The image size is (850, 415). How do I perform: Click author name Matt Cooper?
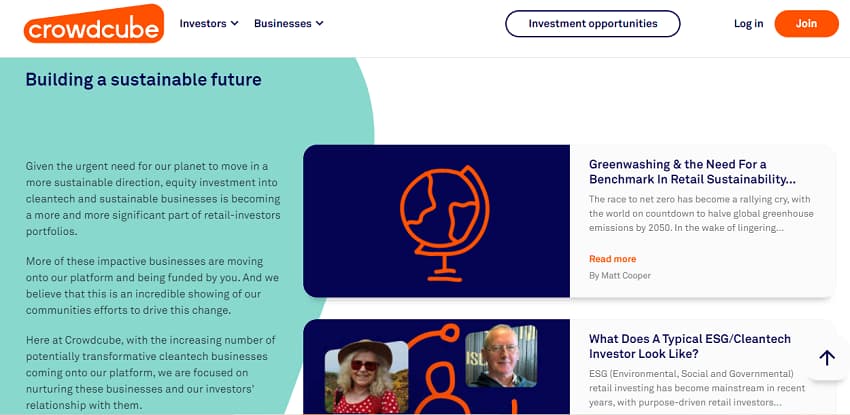click(x=620, y=275)
